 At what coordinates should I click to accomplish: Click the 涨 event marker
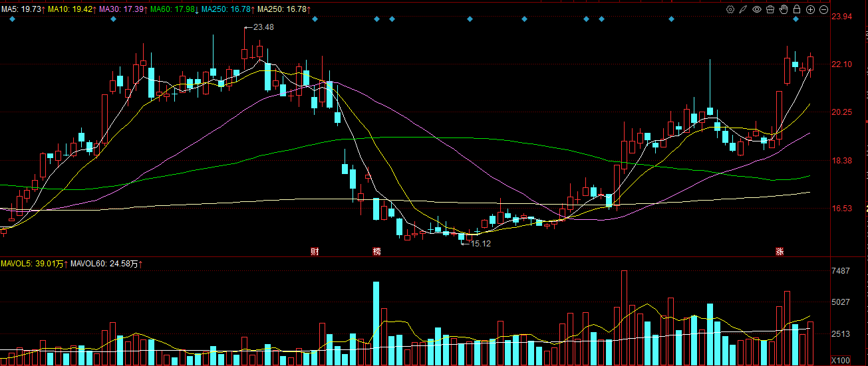[x=779, y=252]
